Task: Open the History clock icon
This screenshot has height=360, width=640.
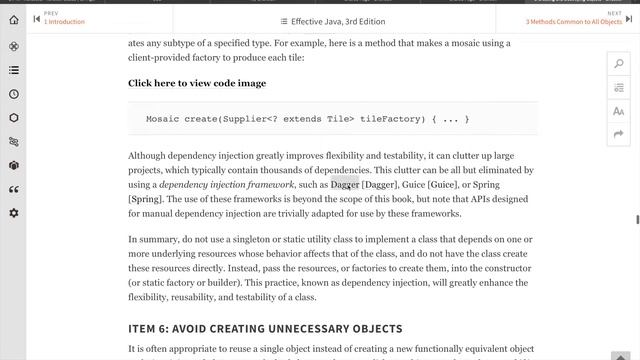Action: [13, 94]
